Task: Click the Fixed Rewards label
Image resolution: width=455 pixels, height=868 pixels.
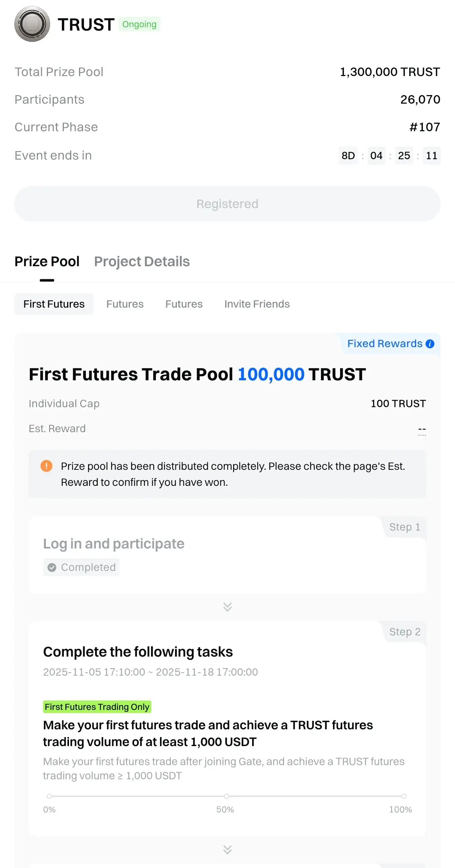Action: click(x=385, y=344)
